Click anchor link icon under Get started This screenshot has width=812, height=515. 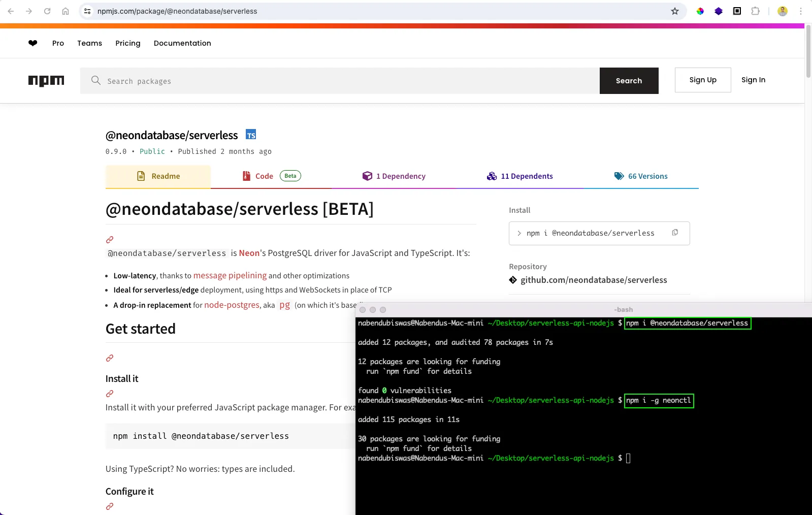pos(109,358)
